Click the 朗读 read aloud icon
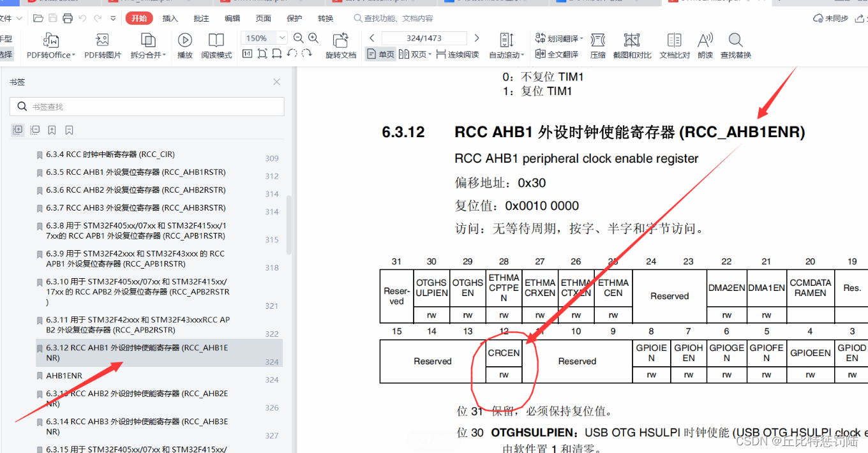The height and width of the screenshot is (453, 868). [x=705, y=46]
